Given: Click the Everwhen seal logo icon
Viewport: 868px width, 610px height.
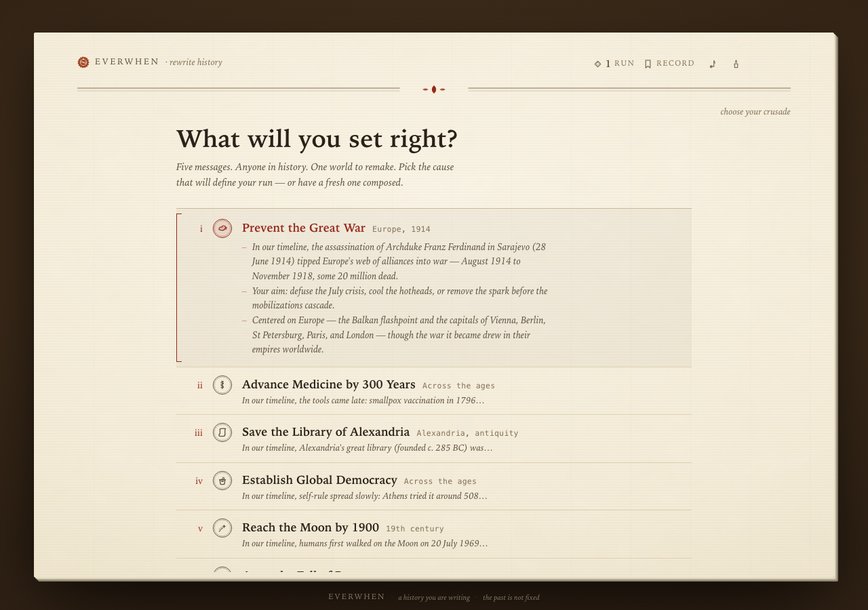Looking at the screenshot, I should [x=83, y=62].
